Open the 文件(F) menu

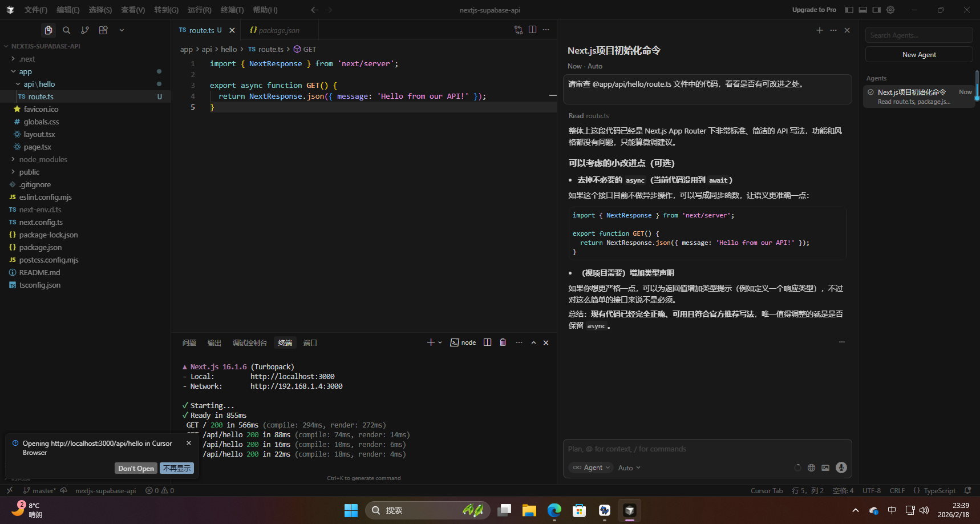pyautogui.click(x=36, y=10)
